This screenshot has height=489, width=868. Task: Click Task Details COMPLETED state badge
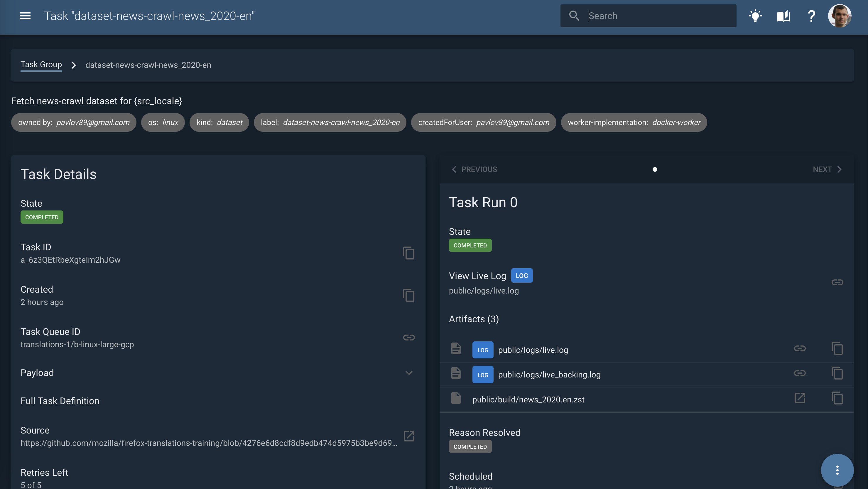[42, 217]
